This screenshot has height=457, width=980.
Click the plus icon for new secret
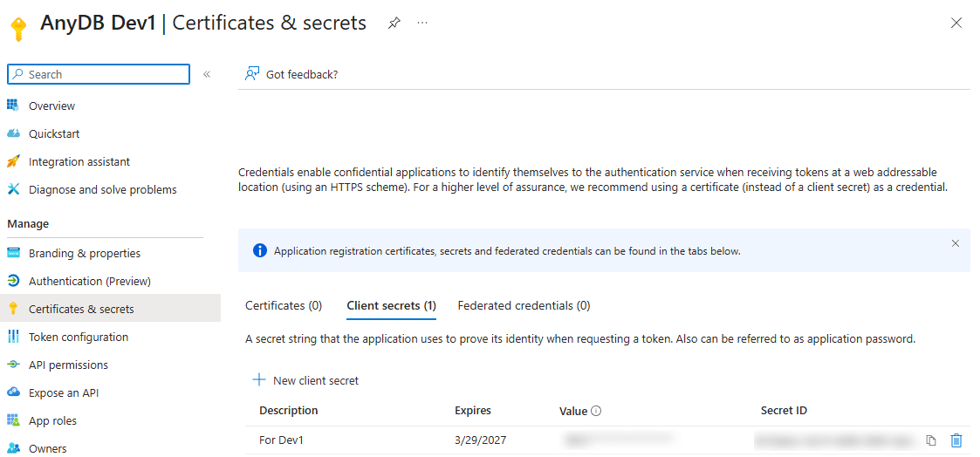point(259,379)
